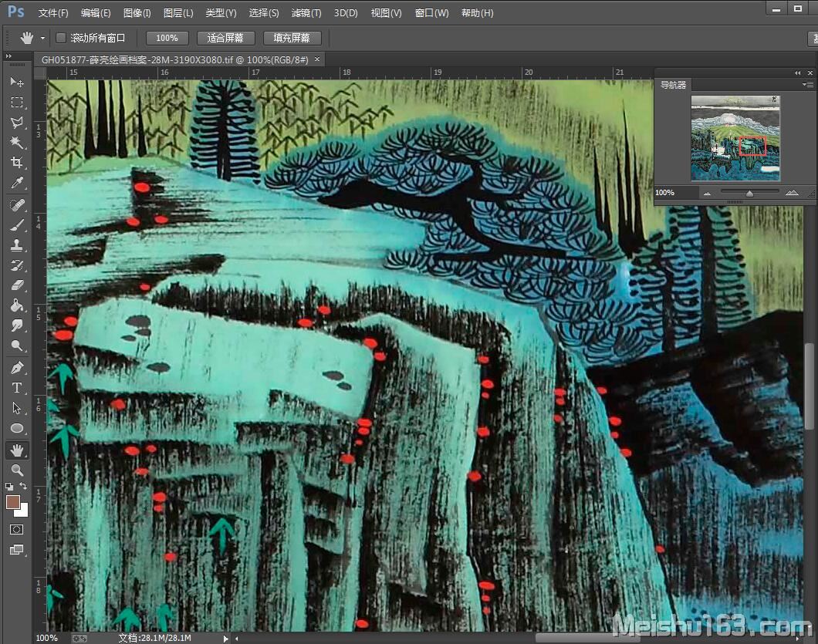The width and height of the screenshot is (818, 644).
Task: Select the Healing Brush tool
Action: click(17, 205)
